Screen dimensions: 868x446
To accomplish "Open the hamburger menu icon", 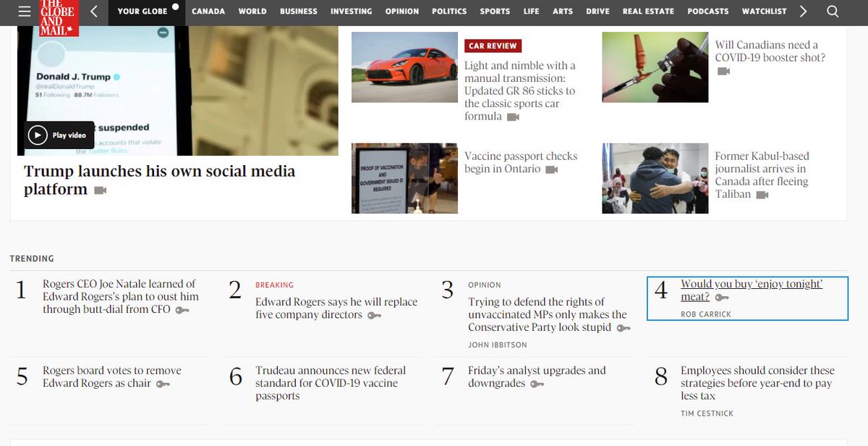I will pos(25,11).
